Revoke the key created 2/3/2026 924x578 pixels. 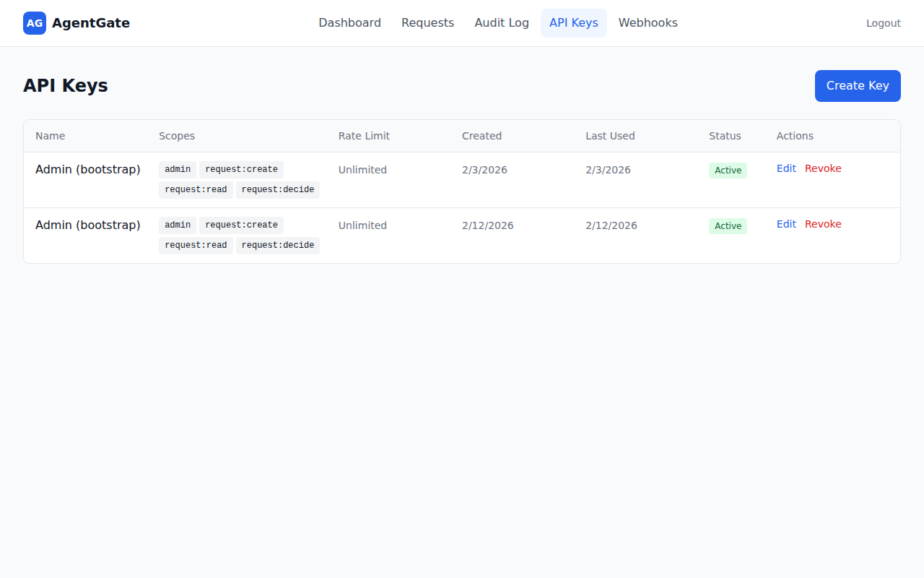[823, 168]
